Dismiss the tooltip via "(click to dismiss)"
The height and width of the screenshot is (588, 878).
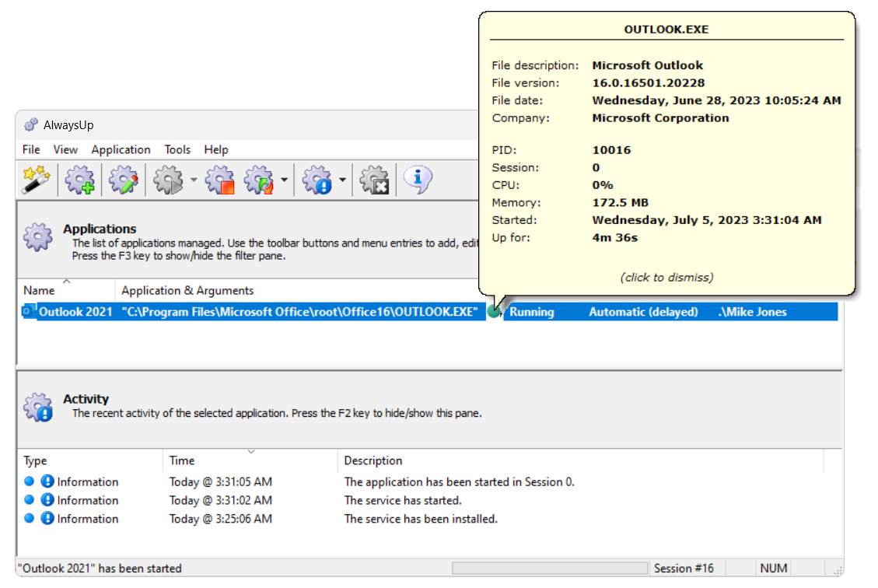coord(666,277)
